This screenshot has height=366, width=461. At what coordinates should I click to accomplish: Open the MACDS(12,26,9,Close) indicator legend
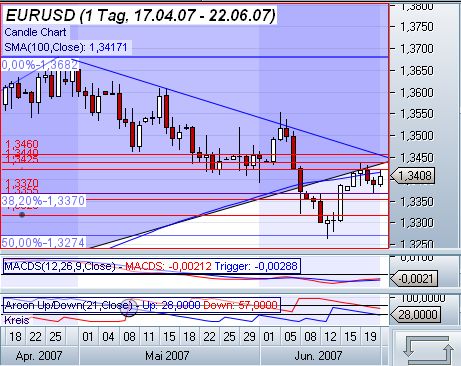[x=152, y=266]
